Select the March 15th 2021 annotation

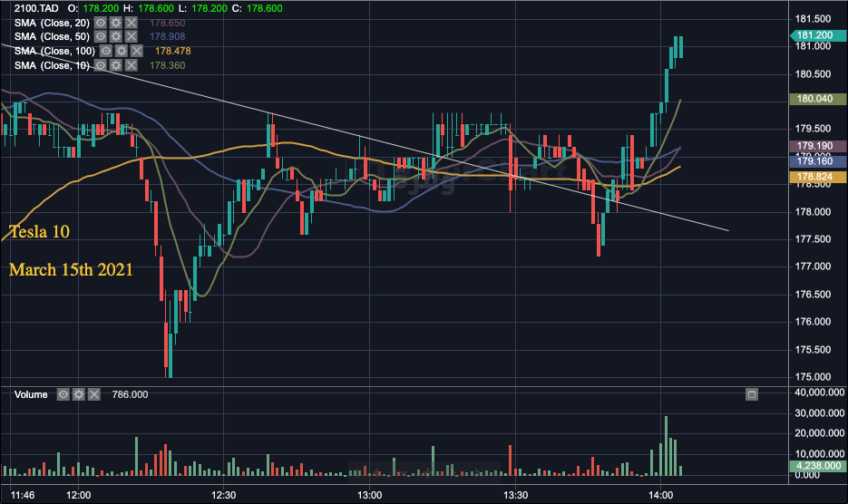[x=71, y=269]
